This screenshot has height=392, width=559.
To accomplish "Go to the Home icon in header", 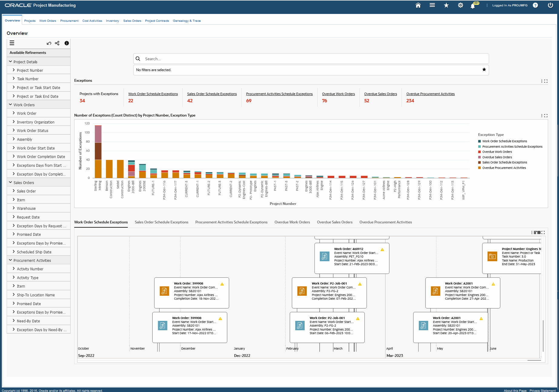I will click(x=418, y=5).
